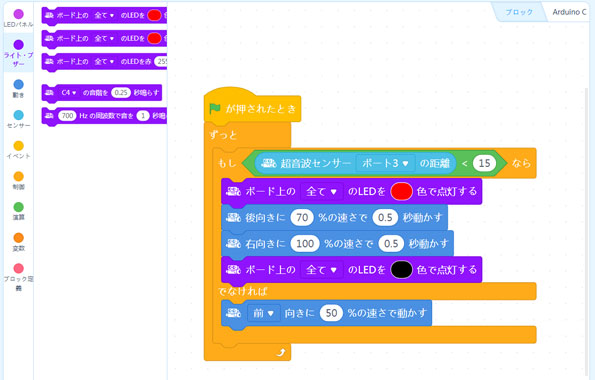595x380 pixels.
Task: Select the 動き blue category circle
Action: click(x=18, y=84)
